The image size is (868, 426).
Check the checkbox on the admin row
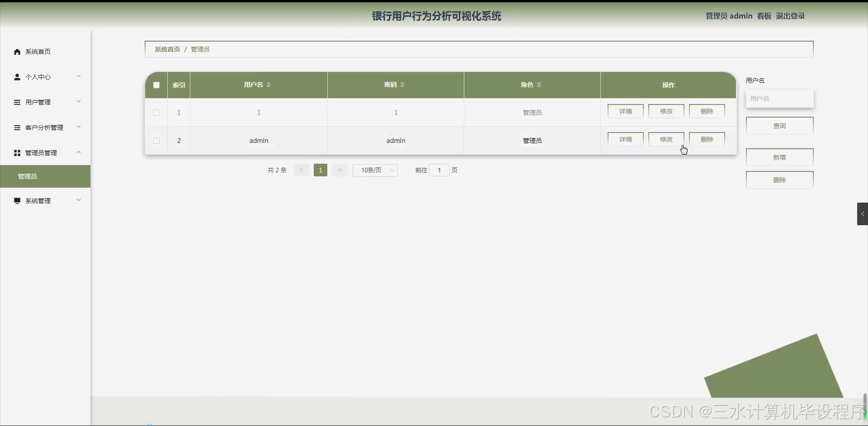pos(156,141)
